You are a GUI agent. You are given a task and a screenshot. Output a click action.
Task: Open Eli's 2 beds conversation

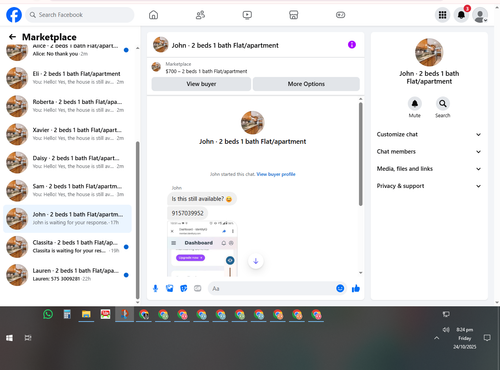[67, 78]
